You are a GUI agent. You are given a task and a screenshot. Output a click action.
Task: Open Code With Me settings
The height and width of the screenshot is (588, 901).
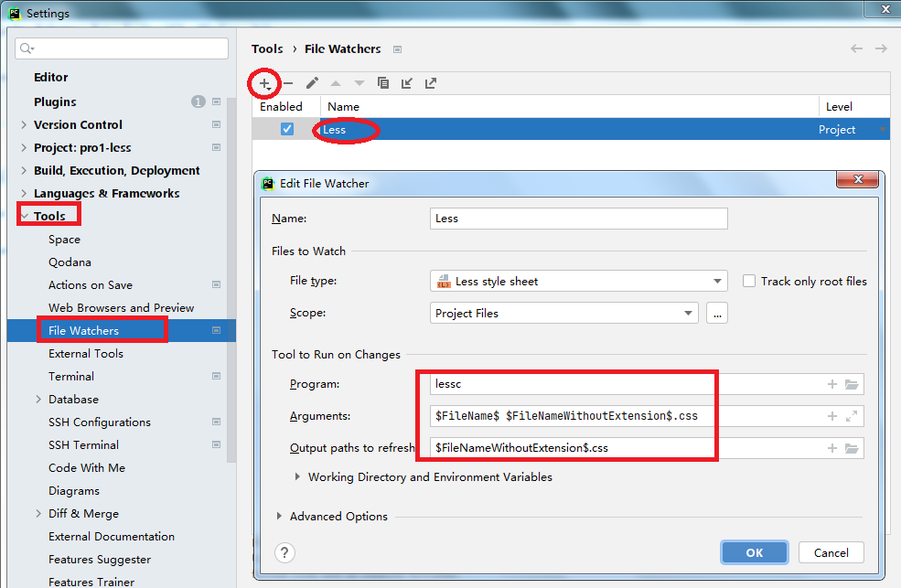click(87, 468)
